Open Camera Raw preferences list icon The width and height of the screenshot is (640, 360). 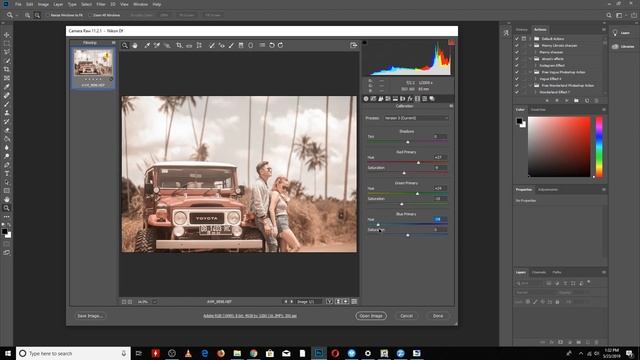coord(262,45)
